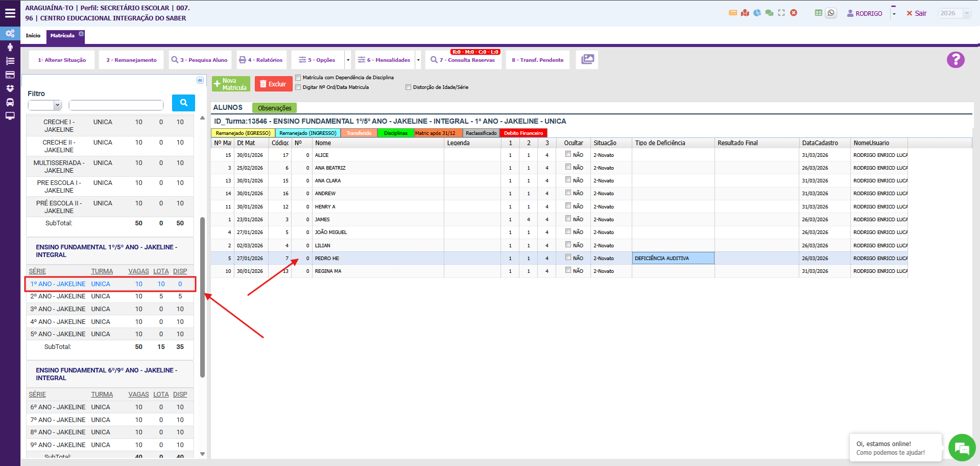Toggle Ocultar checkbox for ALICE row
The image size is (980, 466).
pyautogui.click(x=568, y=154)
